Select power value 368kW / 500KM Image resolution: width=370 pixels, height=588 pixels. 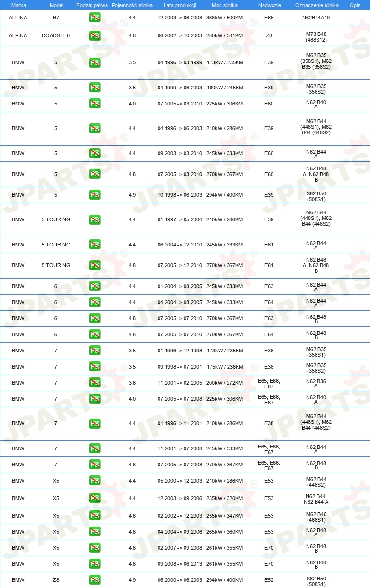(224, 18)
